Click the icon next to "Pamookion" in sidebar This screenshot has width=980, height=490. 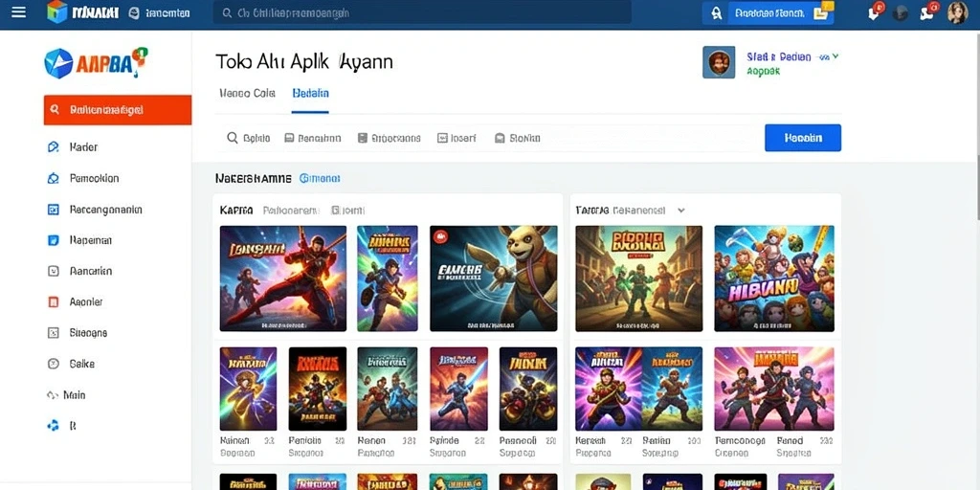(x=54, y=178)
